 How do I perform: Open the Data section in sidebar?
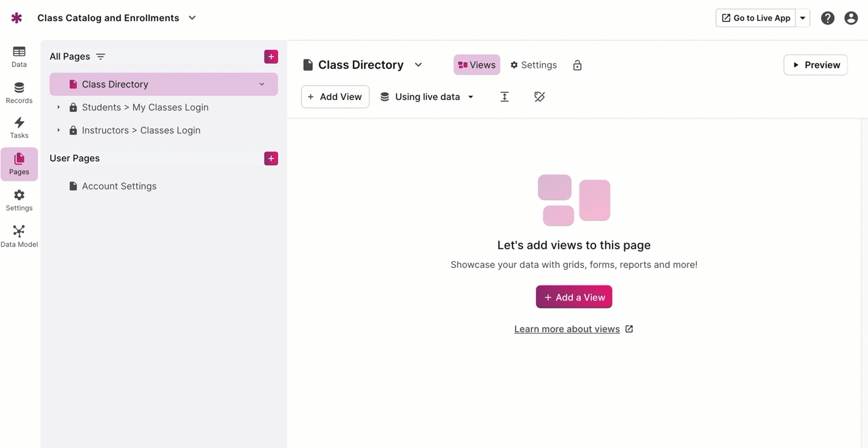(x=19, y=57)
